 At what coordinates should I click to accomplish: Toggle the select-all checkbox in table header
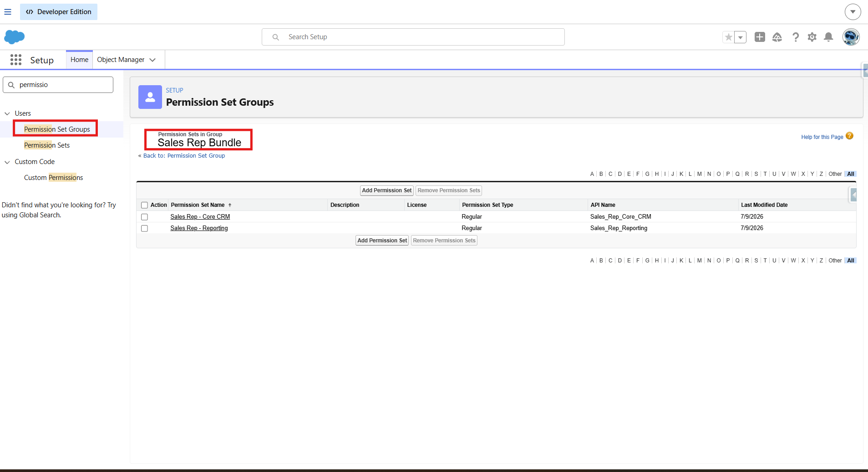tap(144, 205)
